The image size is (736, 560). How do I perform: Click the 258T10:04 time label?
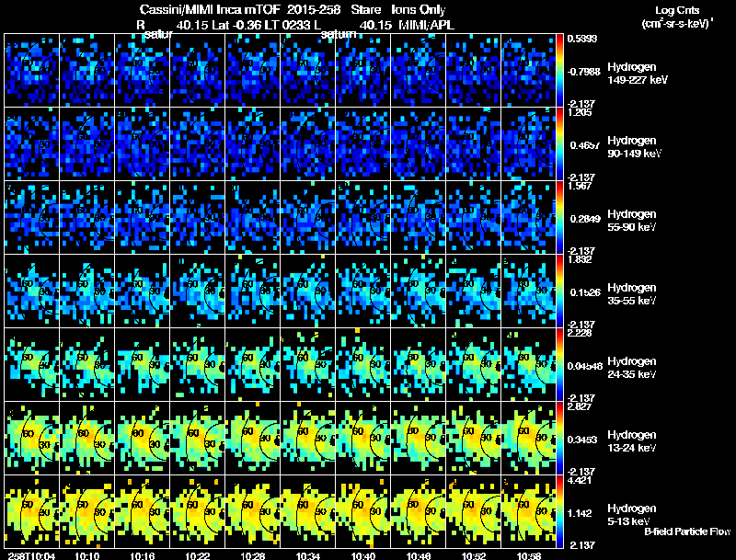point(31,555)
